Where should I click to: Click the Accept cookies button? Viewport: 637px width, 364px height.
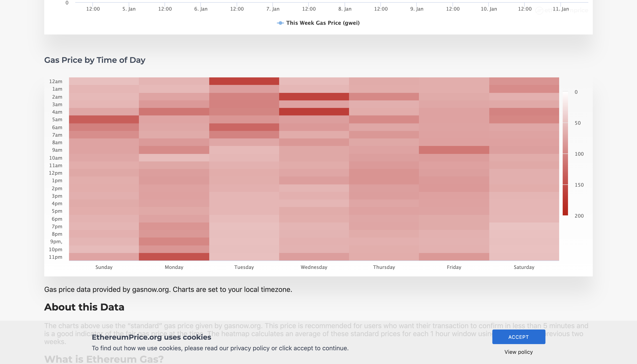click(x=518, y=337)
